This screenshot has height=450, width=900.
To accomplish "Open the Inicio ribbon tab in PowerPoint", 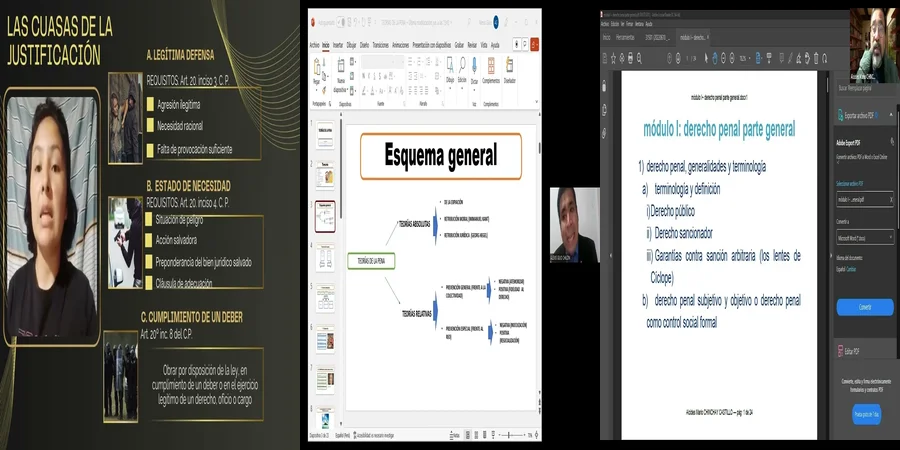I will 325,45.
